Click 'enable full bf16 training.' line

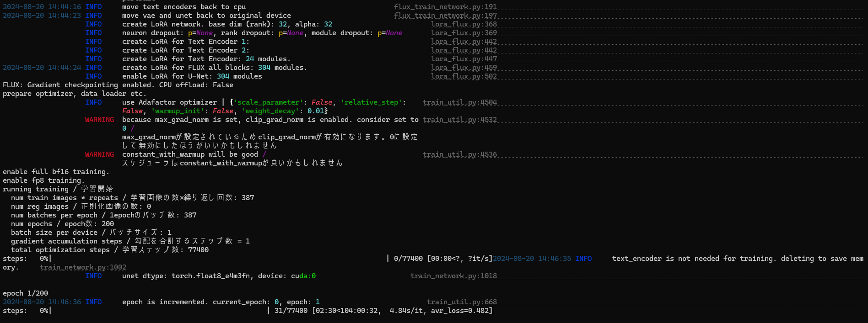56,172
